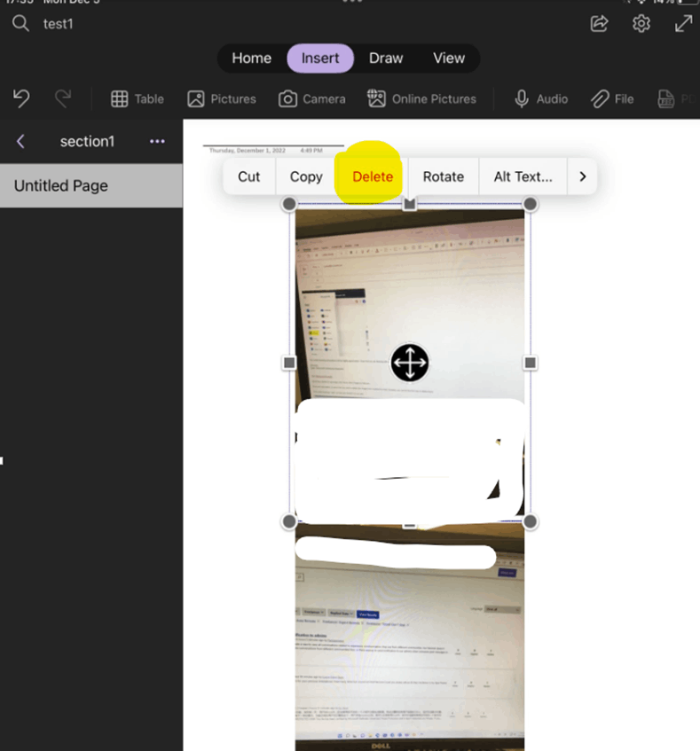Start an Audio recording
Image resolution: width=700 pixels, height=751 pixels.
coord(541,99)
